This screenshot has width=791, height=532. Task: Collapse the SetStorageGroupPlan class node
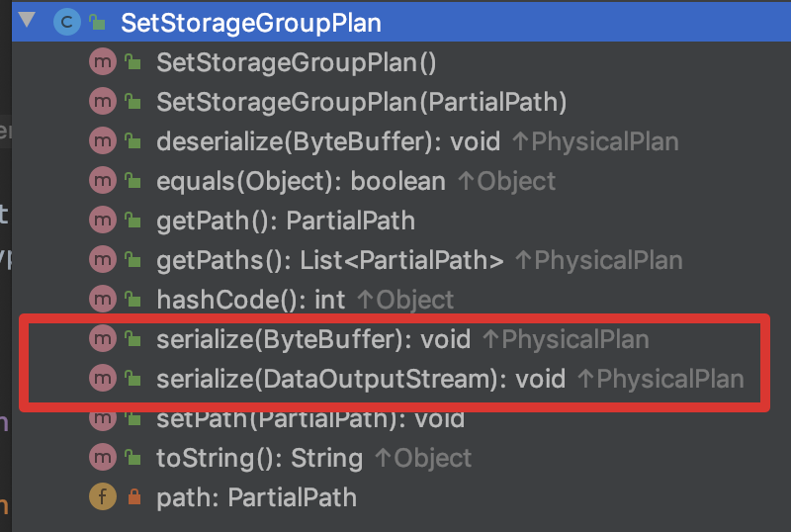(27, 21)
